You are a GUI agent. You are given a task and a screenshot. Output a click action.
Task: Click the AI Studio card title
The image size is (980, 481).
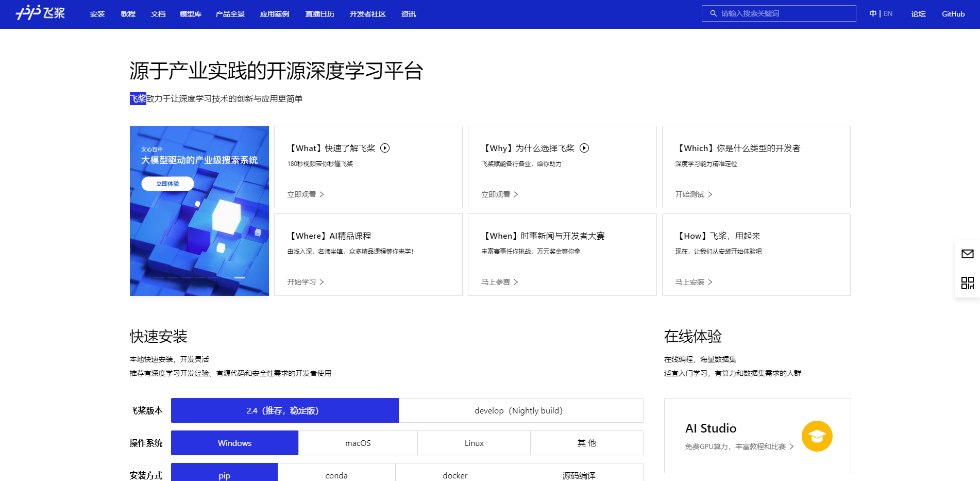tap(711, 428)
